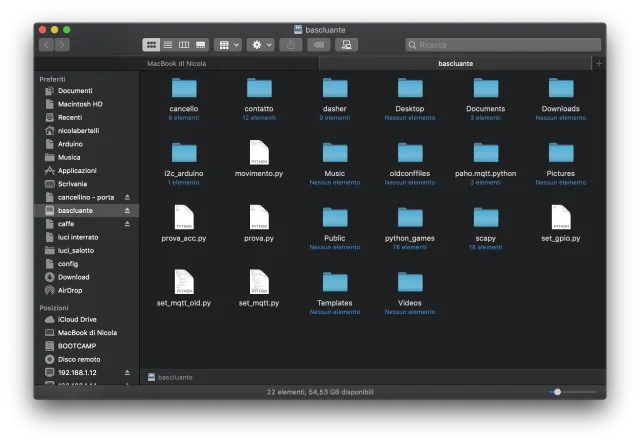Open the group-by arrangement dropdown
Image resolution: width=640 pixels, height=444 pixels.
tap(228, 45)
